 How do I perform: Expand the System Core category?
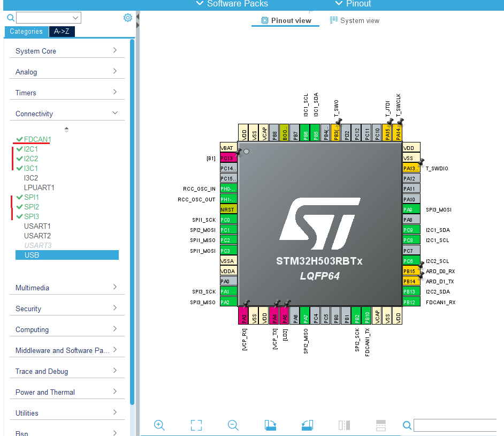[67, 51]
